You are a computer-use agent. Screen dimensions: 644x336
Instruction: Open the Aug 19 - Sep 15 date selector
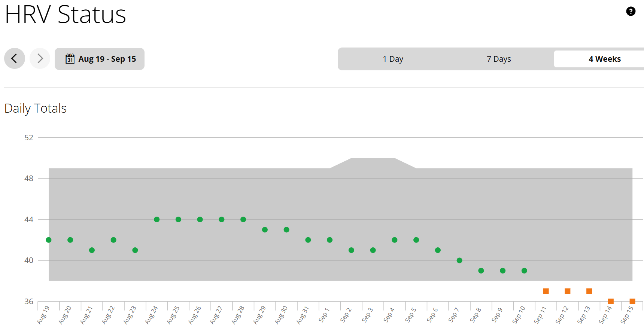100,59
